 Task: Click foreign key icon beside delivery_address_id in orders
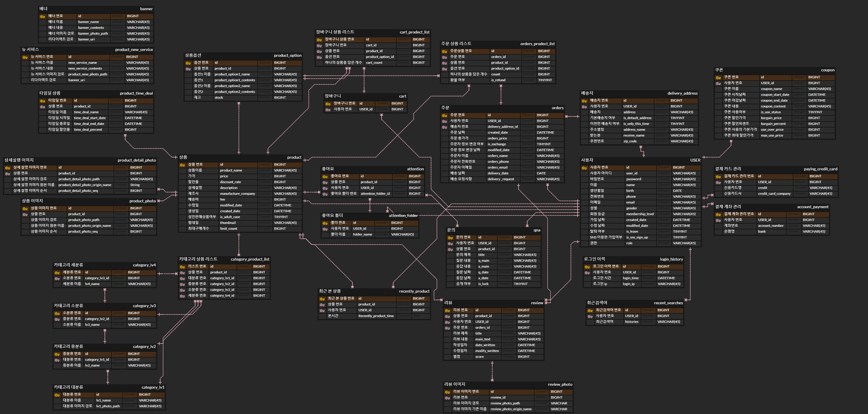[444, 127]
